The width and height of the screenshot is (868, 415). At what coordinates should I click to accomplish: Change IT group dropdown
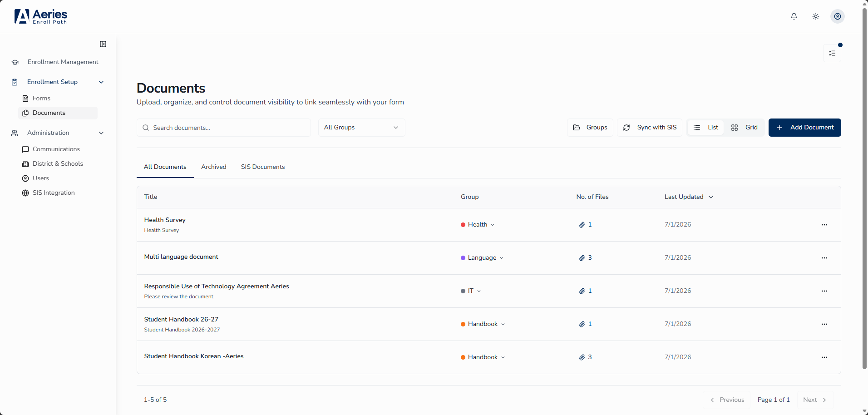point(471,291)
